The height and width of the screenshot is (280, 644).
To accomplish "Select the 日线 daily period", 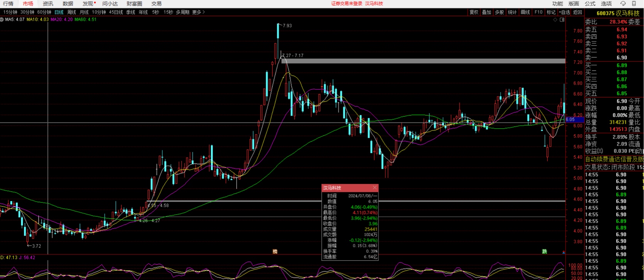I will point(59,12).
